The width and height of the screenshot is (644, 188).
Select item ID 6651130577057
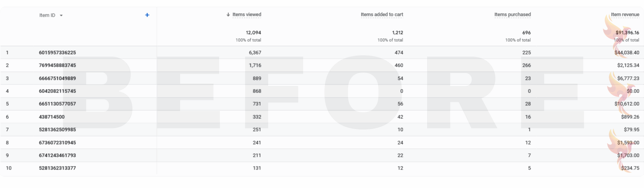click(x=57, y=104)
